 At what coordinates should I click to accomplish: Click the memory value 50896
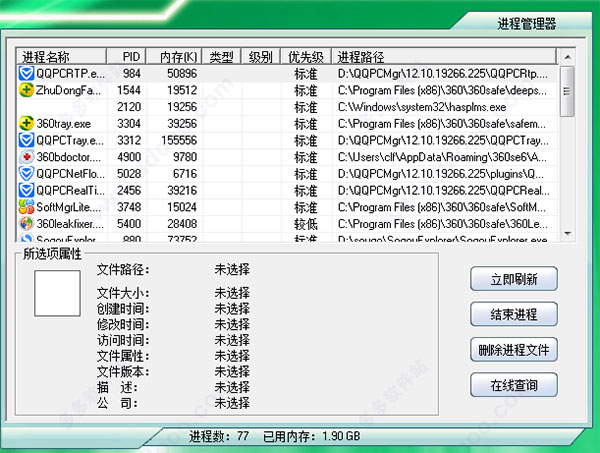pos(182,73)
